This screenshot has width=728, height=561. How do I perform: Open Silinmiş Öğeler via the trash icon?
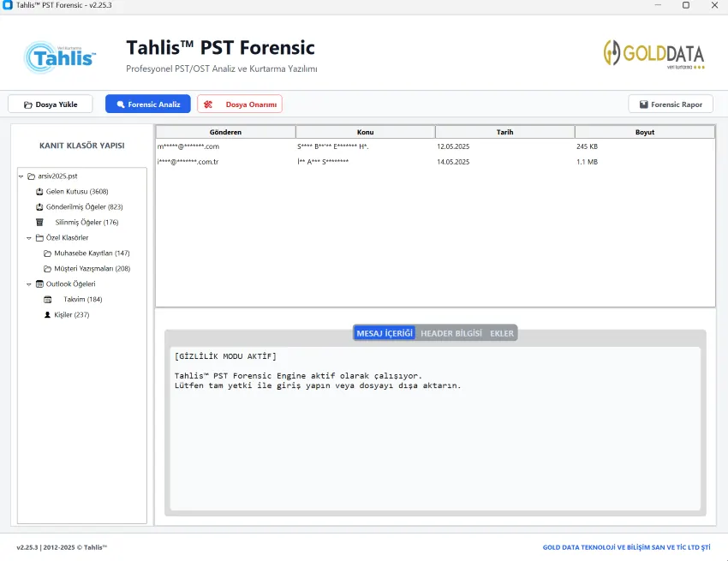[39, 222]
